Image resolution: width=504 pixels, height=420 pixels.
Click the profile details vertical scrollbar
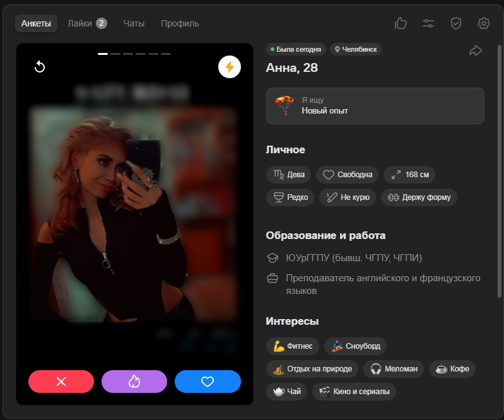pos(499,172)
